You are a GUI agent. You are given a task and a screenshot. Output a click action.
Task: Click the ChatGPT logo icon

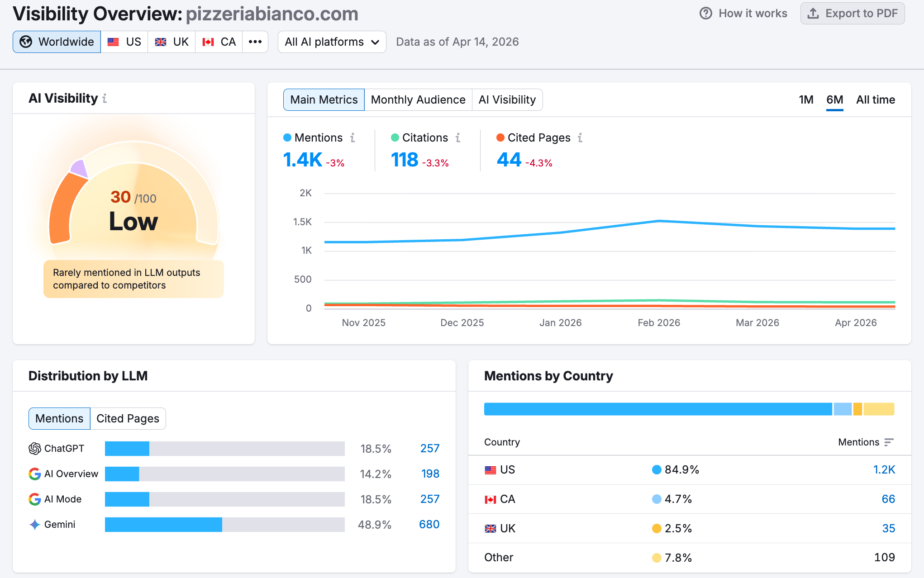(x=35, y=448)
